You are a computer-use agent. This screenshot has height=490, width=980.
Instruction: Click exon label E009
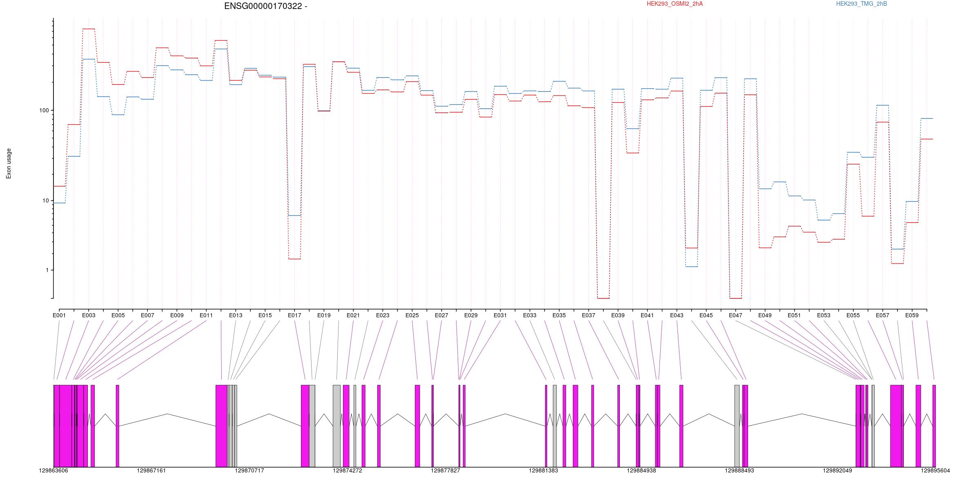click(177, 315)
